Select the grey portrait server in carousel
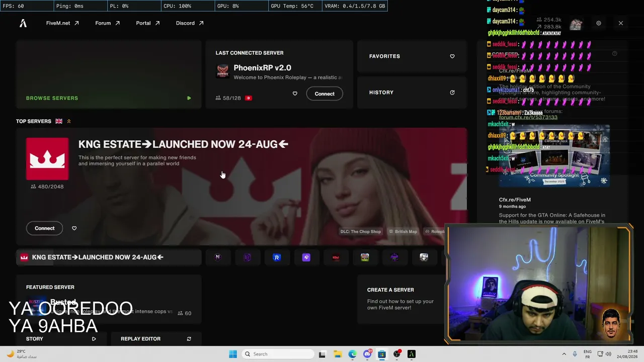The height and width of the screenshot is (362, 644). coord(424,257)
